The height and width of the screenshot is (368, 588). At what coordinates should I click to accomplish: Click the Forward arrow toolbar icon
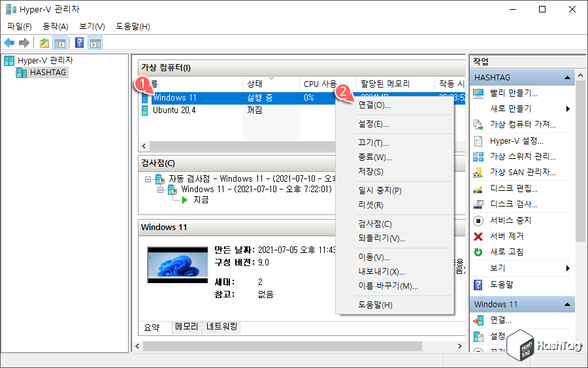[x=24, y=42]
